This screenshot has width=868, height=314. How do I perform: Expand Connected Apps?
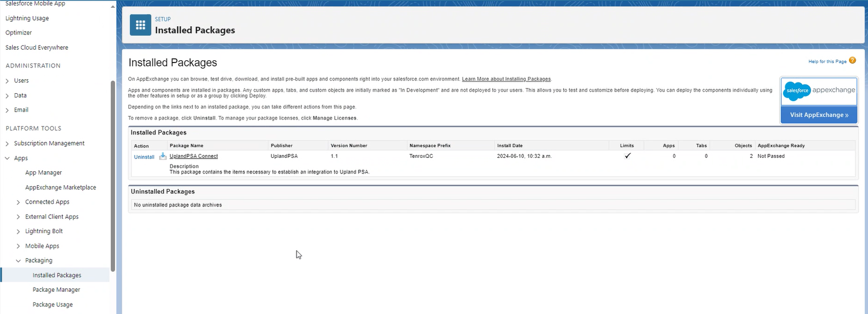click(18, 202)
